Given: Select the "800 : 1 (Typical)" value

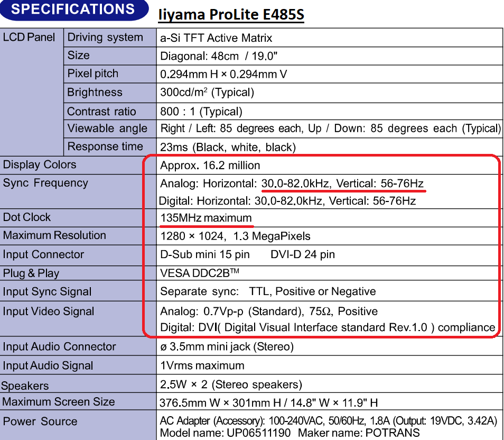Looking at the screenshot, I should pos(201,112).
